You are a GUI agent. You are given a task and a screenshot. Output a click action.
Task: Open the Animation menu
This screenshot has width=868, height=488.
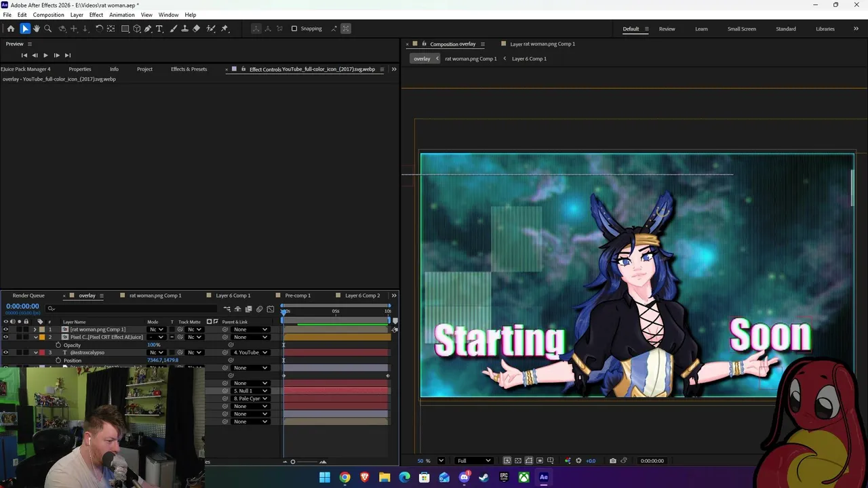[x=122, y=15]
